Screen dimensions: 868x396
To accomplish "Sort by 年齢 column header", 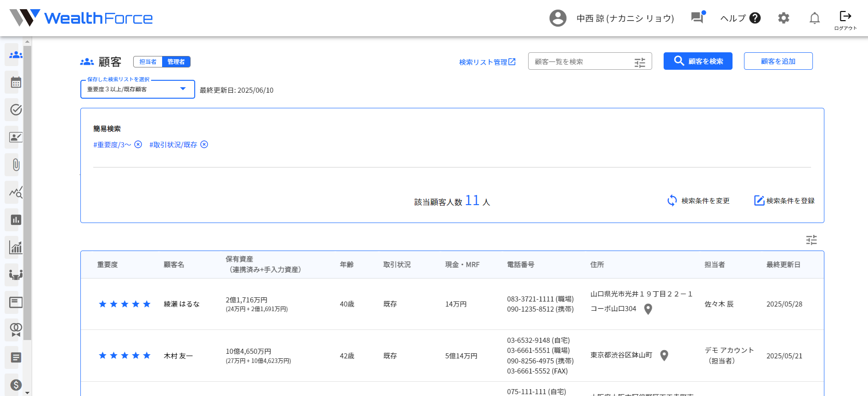I will pos(347,265).
